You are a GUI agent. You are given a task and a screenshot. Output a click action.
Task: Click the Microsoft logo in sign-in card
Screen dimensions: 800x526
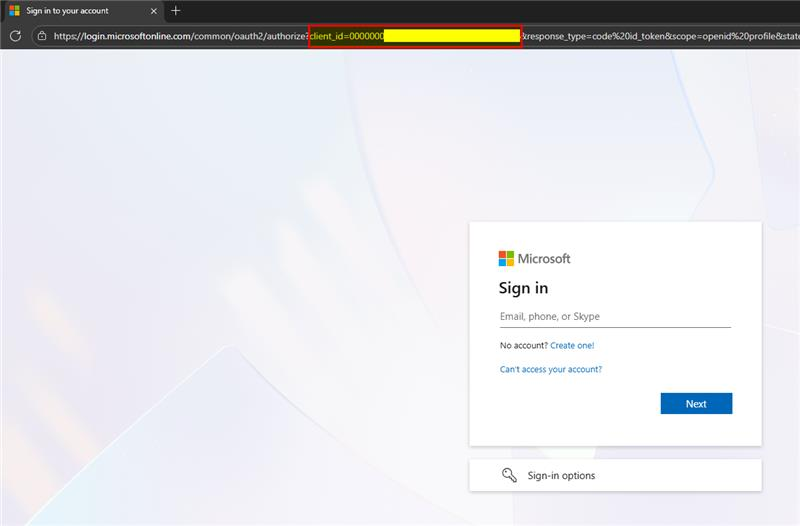pyautogui.click(x=534, y=259)
